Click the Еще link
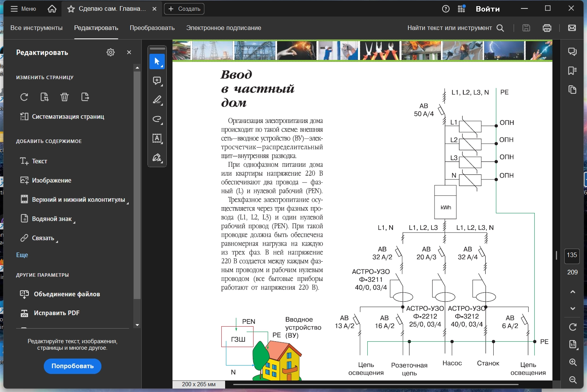This screenshot has width=587, height=392. click(22, 255)
